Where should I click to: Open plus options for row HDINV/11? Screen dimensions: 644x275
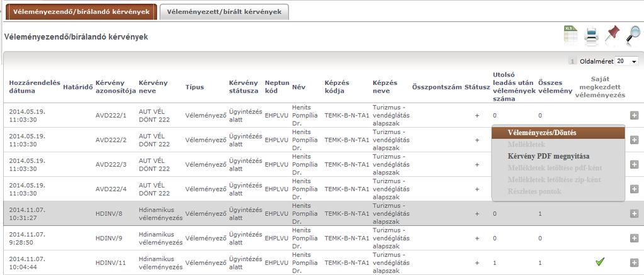634,262
